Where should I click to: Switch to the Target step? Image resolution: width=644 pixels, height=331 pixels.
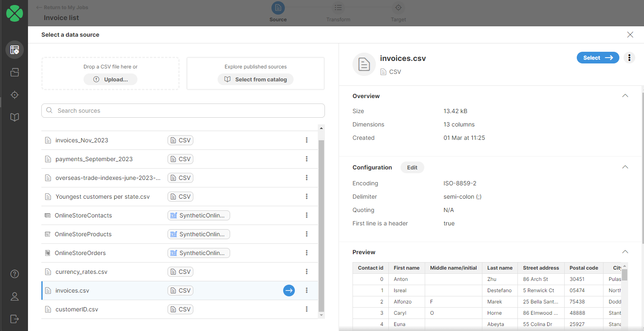click(398, 13)
